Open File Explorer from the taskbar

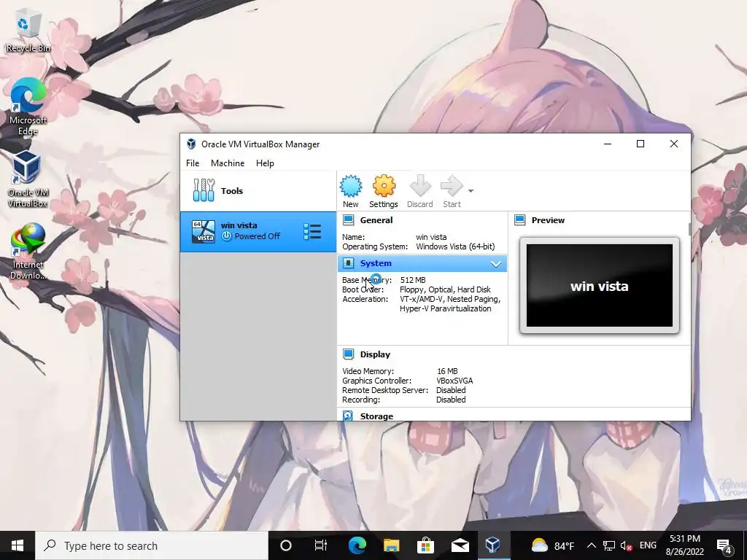pyautogui.click(x=391, y=545)
